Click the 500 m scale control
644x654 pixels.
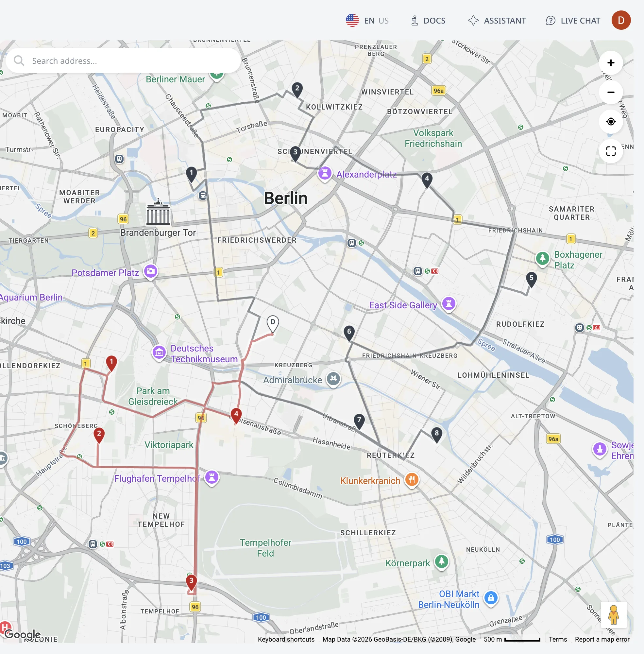(512, 639)
